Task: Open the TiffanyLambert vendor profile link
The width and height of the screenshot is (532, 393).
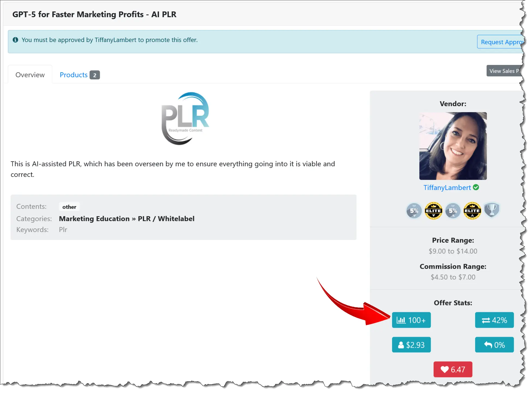Action: click(447, 188)
